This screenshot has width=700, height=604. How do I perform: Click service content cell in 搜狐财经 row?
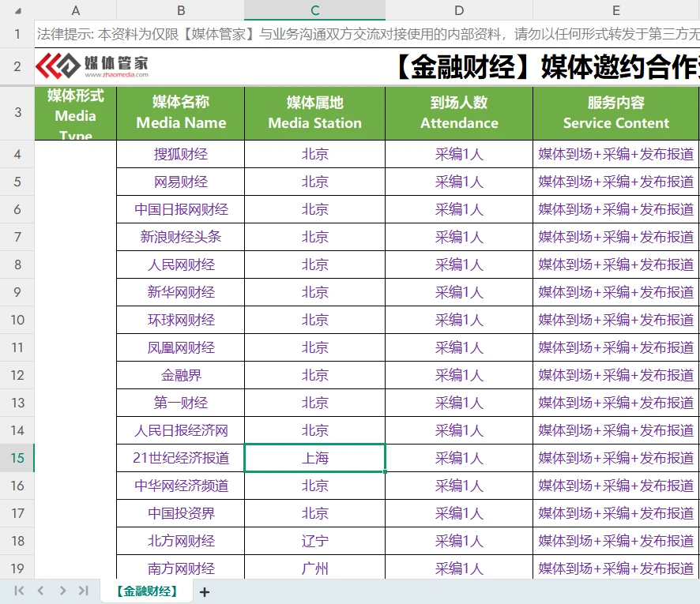click(x=616, y=154)
